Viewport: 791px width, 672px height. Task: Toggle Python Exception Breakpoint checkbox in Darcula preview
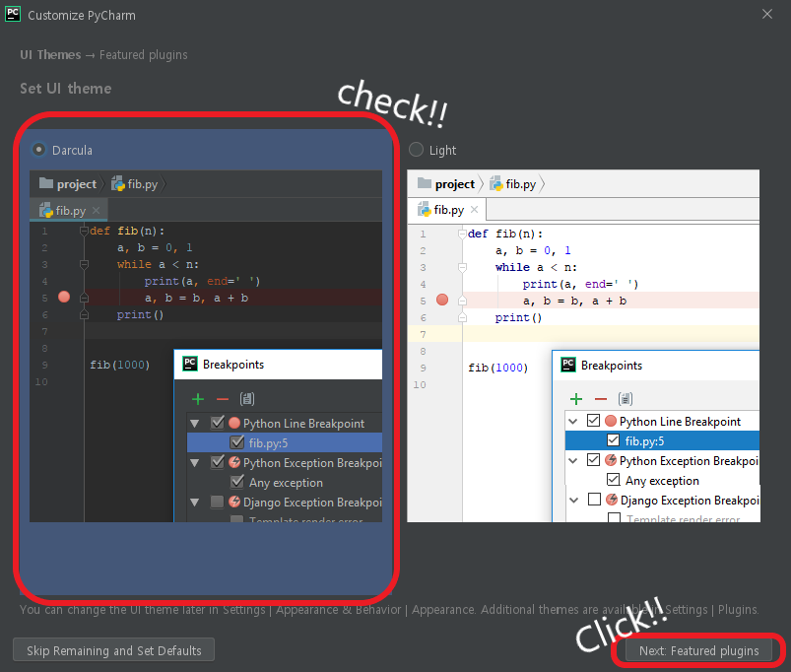point(218,461)
